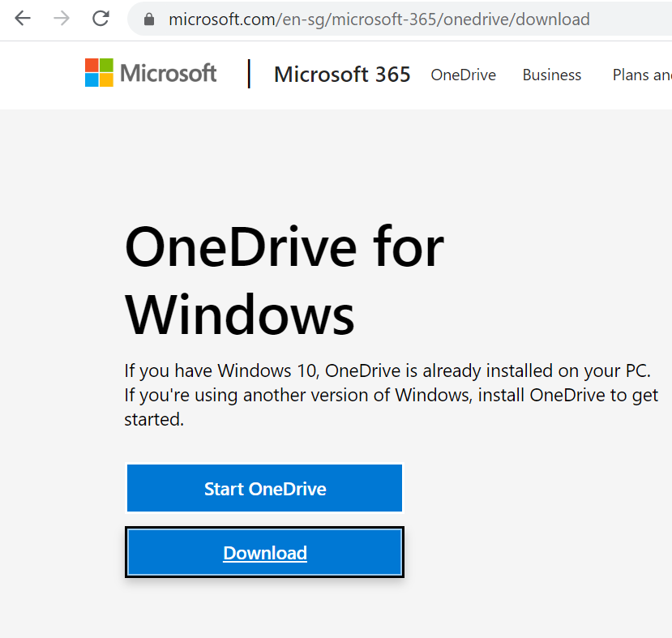Click the sentence about another version of Windows
The image size is (672, 638).
pyautogui.click(x=391, y=407)
